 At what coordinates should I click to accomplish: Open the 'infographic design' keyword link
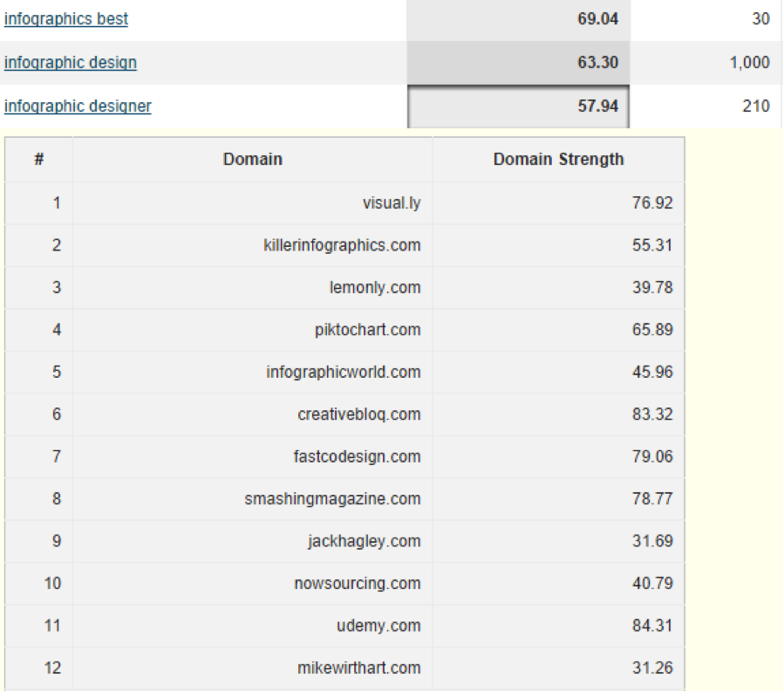tap(71, 63)
